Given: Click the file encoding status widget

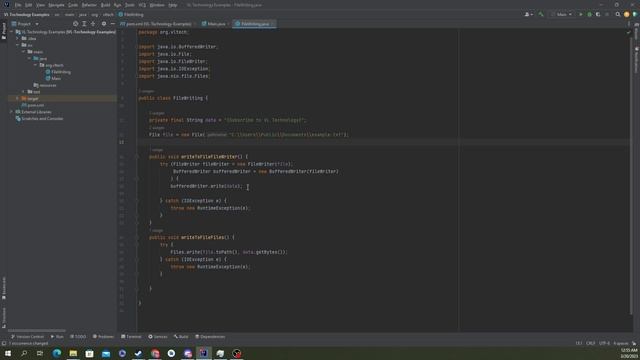Looking at the screenshot, I should point(604,343).
